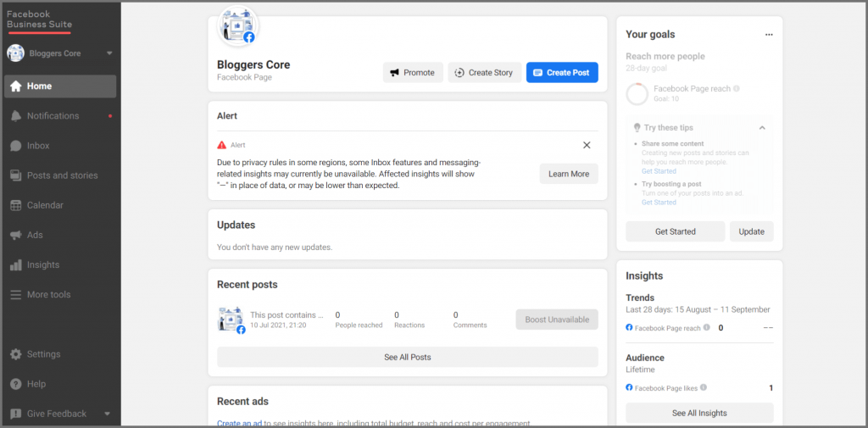Click the Give Feedback exclamation icon

point(16,414)
